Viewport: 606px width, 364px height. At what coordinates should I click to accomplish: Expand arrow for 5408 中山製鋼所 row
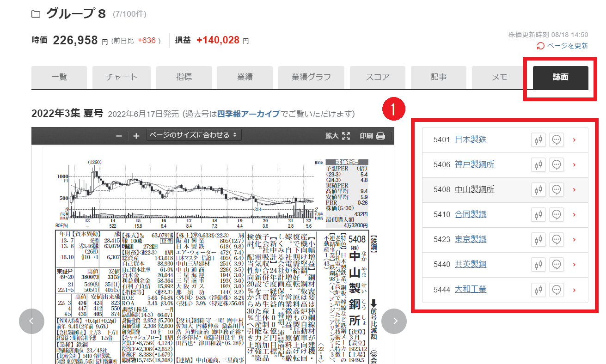click(x=575, y=190)
